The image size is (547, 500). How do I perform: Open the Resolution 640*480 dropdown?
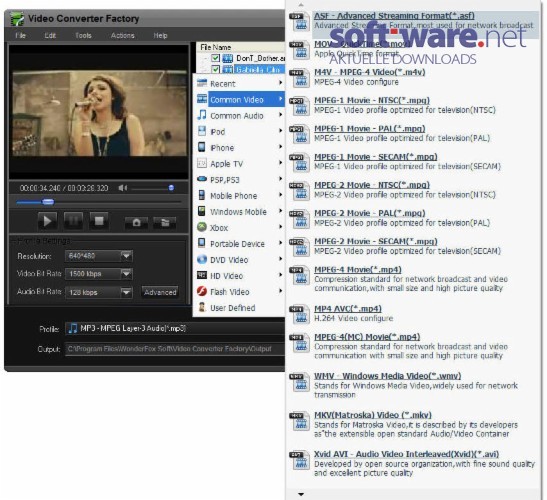(x=127, y=256)
